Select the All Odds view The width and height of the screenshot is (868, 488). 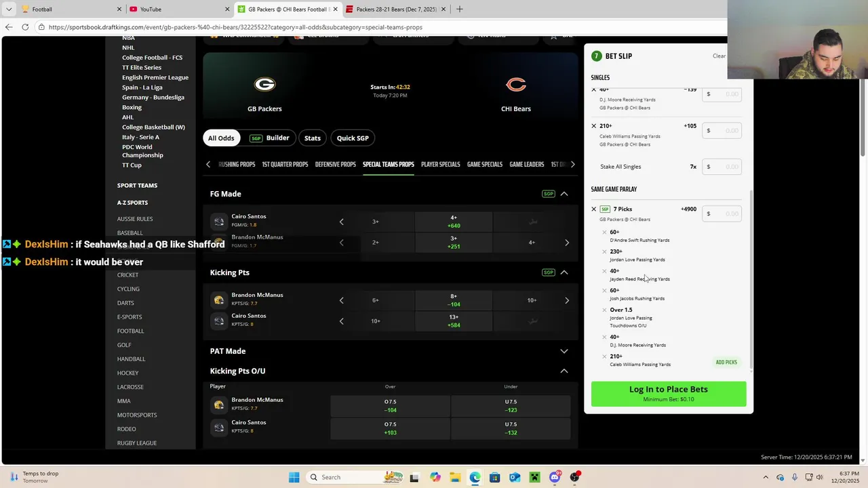[x=221, y=138]
